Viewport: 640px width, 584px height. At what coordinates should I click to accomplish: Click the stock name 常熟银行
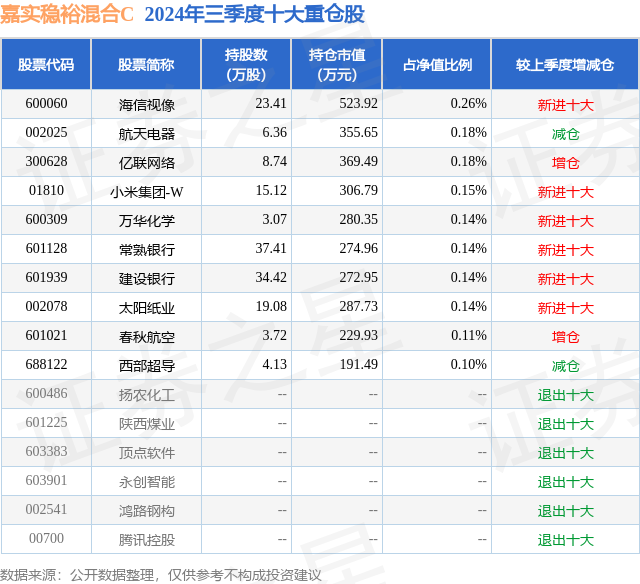(147, 250)
